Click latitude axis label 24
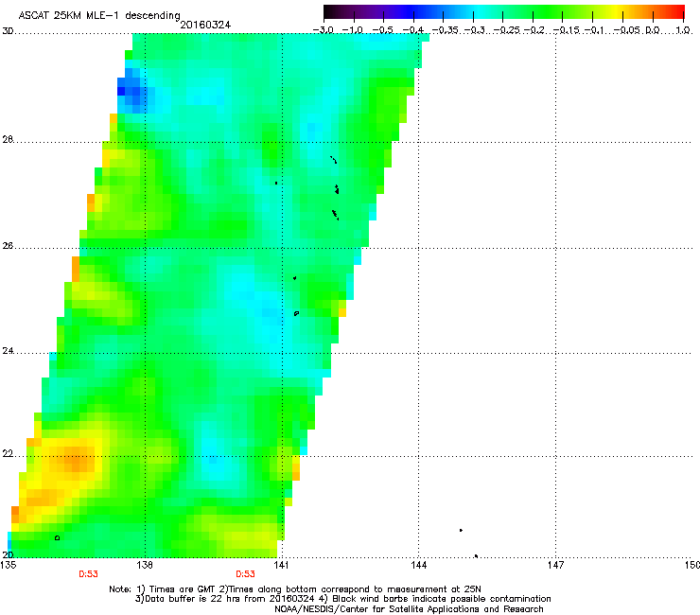Viewport: 700px width, 615px height. (x=8, y=351)
